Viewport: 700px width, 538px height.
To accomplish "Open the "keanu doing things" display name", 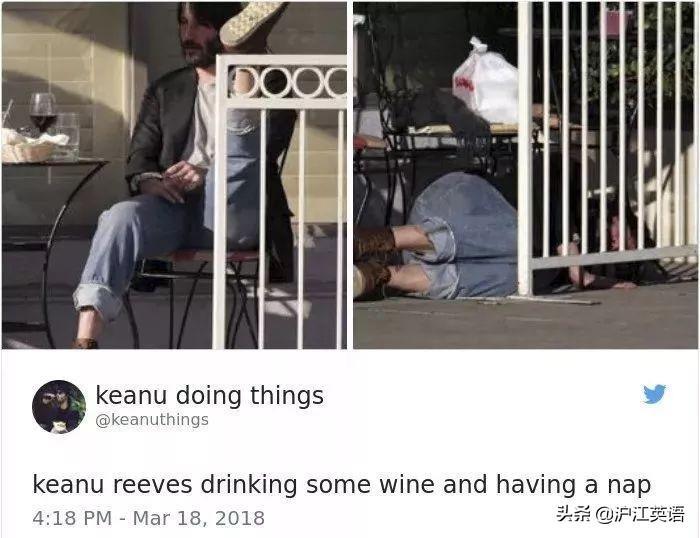I will 209,396.
